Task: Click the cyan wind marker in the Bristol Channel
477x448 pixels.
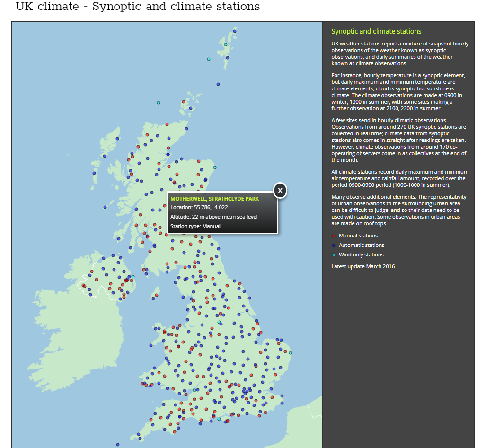Action: pos(194,390)
